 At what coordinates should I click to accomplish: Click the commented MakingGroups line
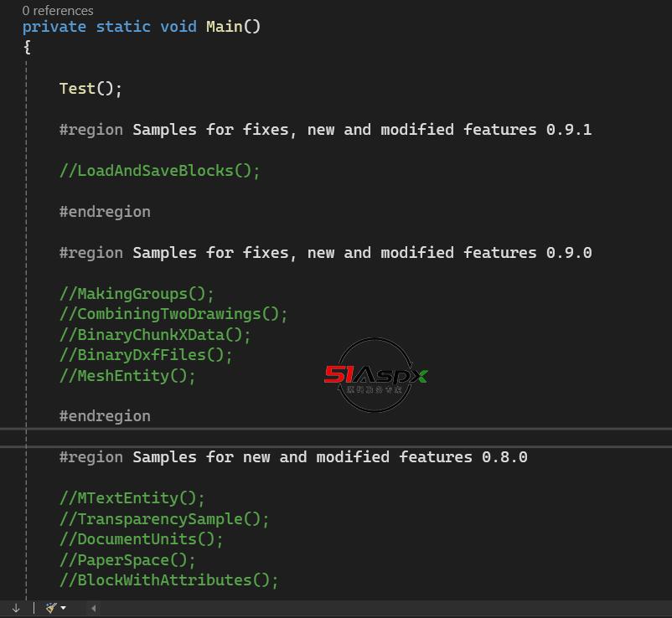pos(137,294)
